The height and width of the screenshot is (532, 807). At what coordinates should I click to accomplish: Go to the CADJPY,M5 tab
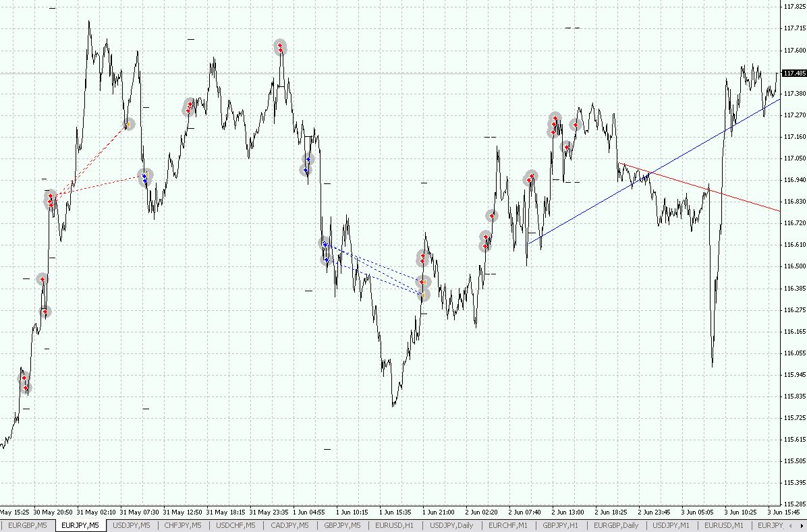point(289,525)
